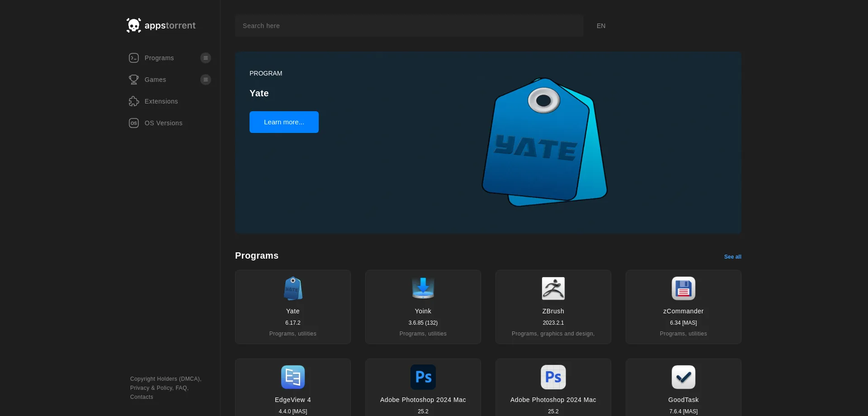The width and height of the screenshot is (868, 416).
Task: Click the EdgeView 4 title
Action: (x=293, y=400)
